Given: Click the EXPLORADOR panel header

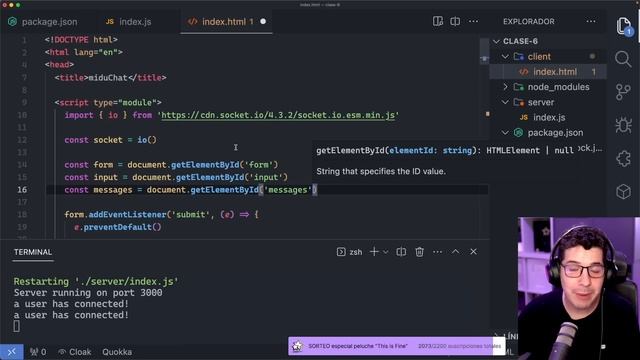Looking at the screenshot, I should point(529,22).
